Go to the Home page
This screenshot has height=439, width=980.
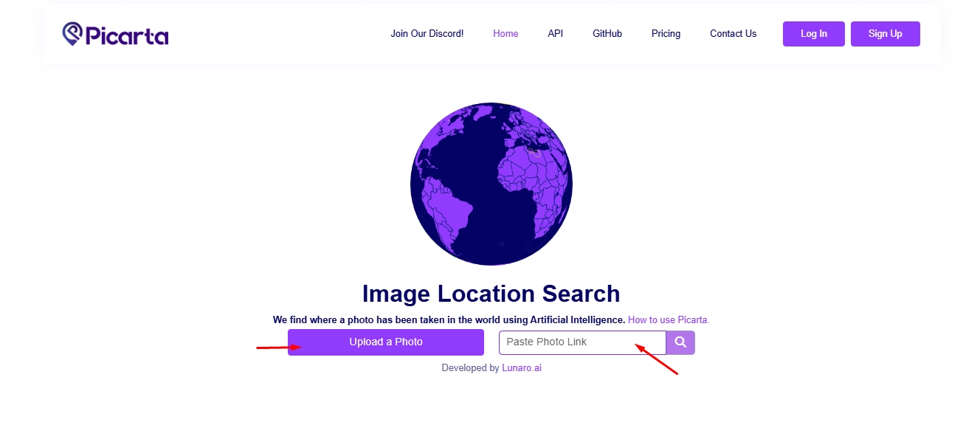tap(505, 34)
